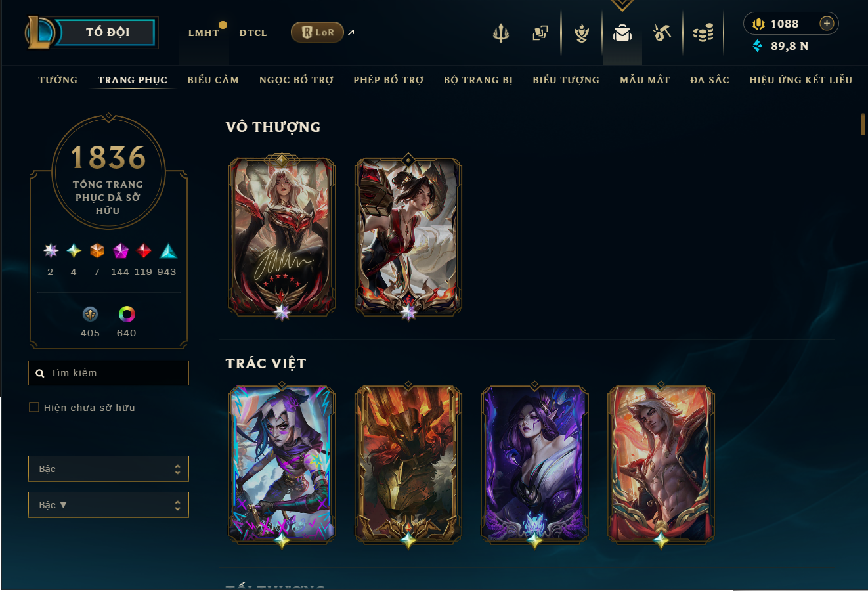Select the chroma rainbow circle icon
This screenshot has height=591, width=868.
pos(127,315)
